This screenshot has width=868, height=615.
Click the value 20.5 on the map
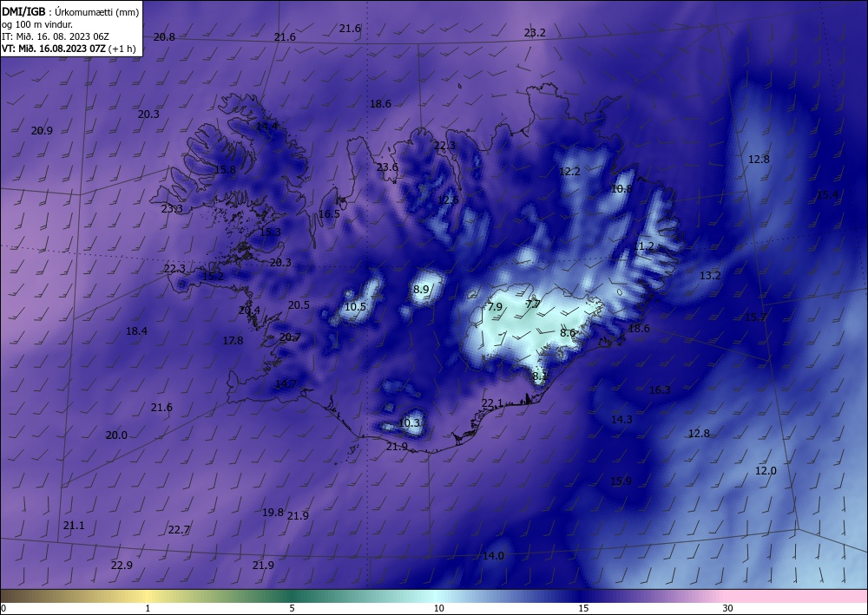(299, 304)
